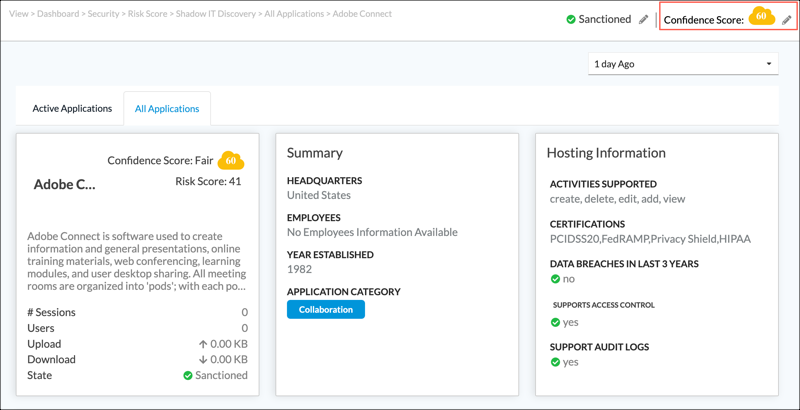Viewport: 800px width, 410px height.
Task: Click the Upload '0.00 KB' value
Action: (229, 344)
